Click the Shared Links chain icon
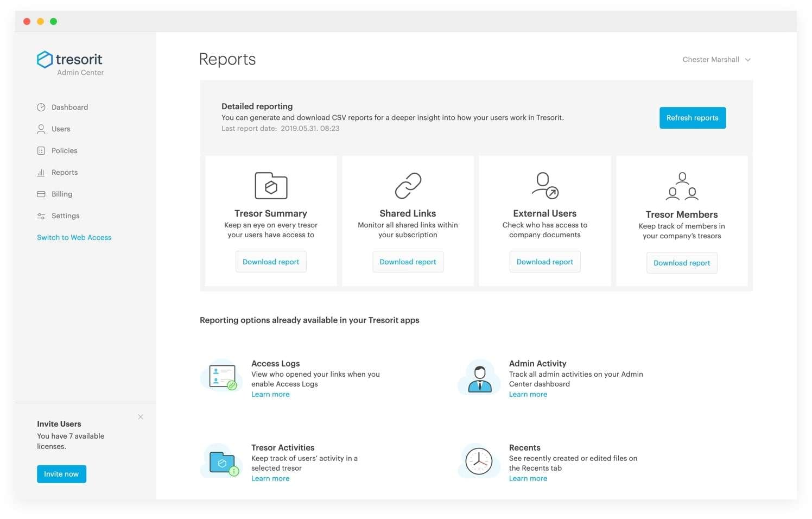The height and width of the screenshot is (519, 812). point(408,186)
